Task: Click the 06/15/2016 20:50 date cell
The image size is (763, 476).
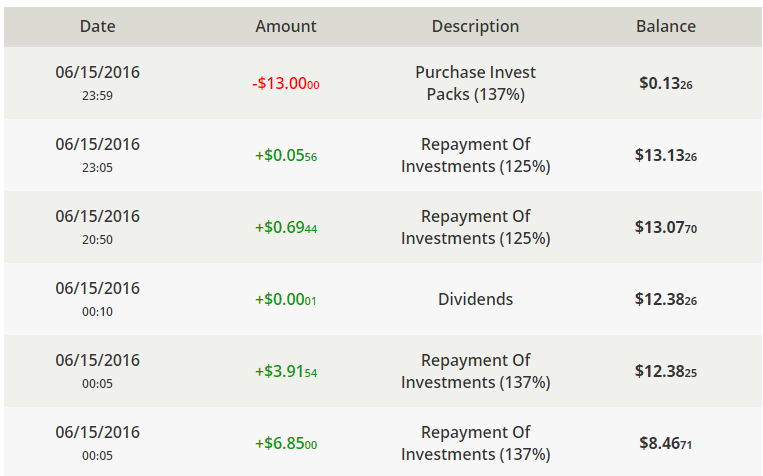Action: 98,227
